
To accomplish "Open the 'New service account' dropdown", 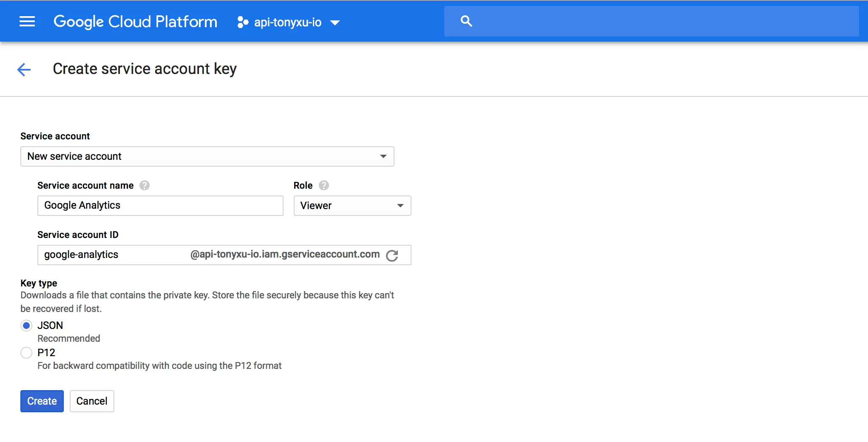I will coord(207,156).
